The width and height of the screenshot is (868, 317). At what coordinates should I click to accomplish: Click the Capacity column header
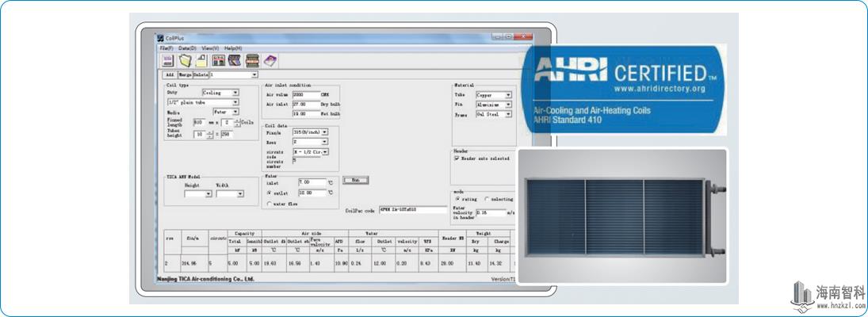click(x=245, y=234)
